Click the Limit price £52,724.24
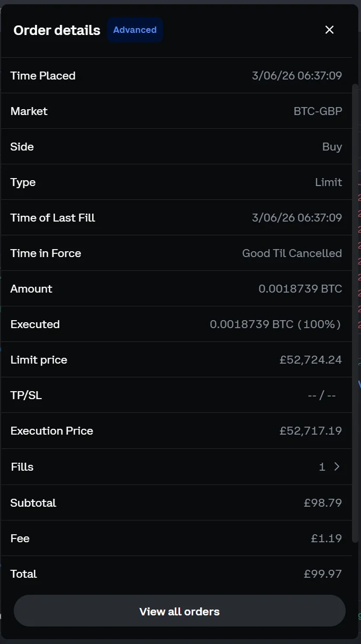Image resolution: width=361 pixels, height=644 pixels. [310, 359]
